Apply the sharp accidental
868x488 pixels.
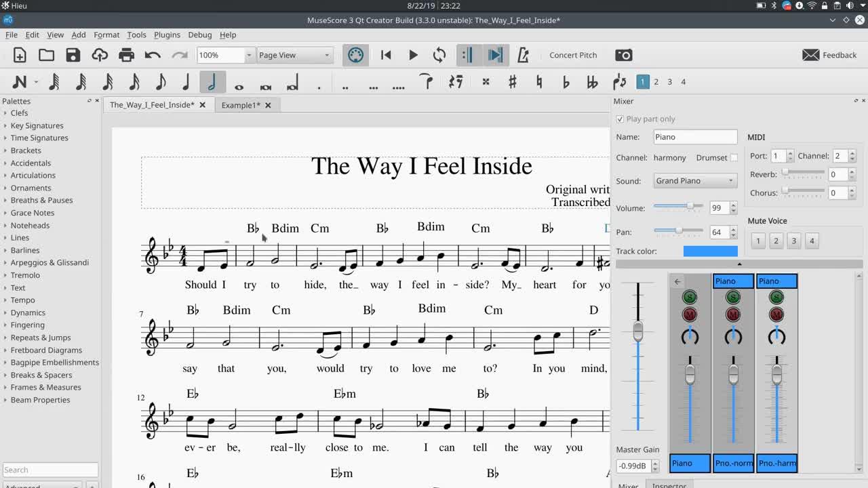[512, 82]
